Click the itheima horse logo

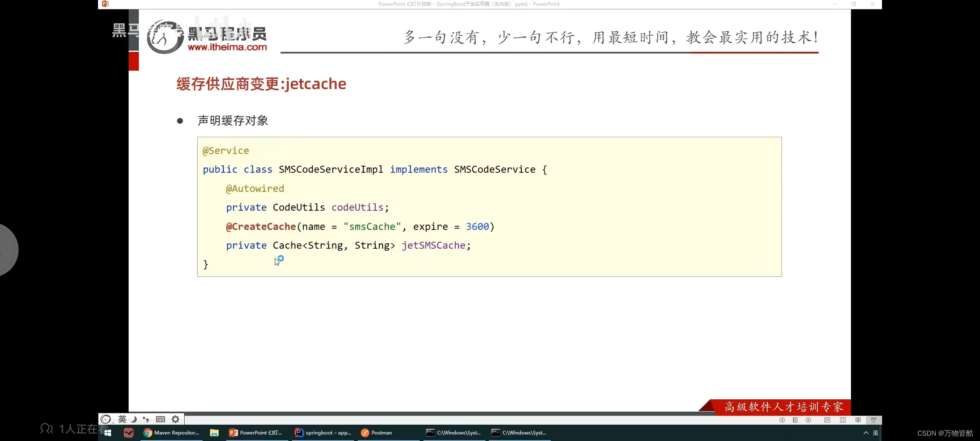pyautogui.click(x=165, y=37)
